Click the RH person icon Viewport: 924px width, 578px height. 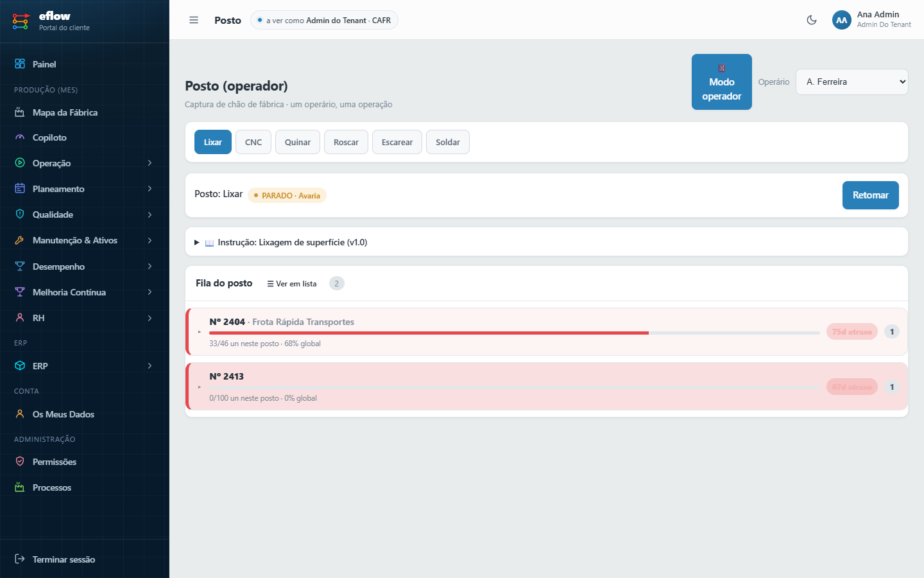point(20,318)
